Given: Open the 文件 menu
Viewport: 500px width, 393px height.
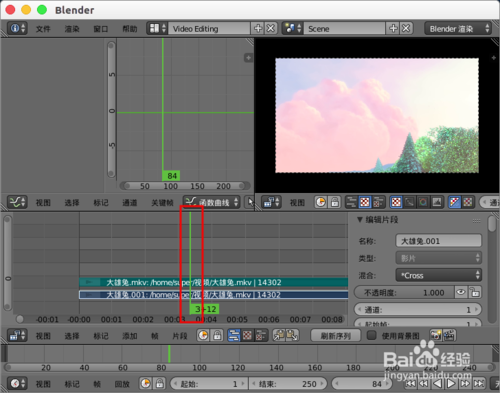Looking at the screenshot, I should click(x=43, y=29).
